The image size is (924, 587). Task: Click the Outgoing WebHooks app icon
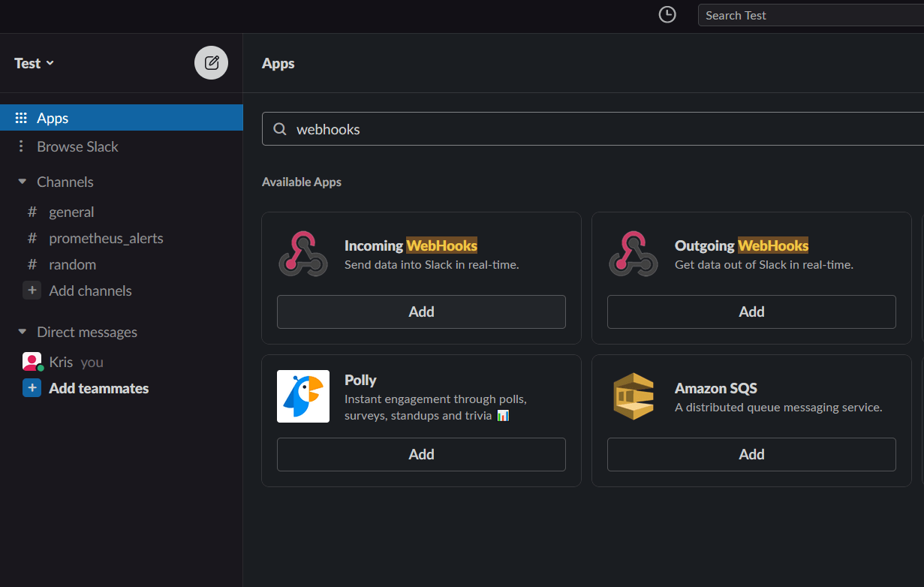pyautogui.click(x=634, y=254)
